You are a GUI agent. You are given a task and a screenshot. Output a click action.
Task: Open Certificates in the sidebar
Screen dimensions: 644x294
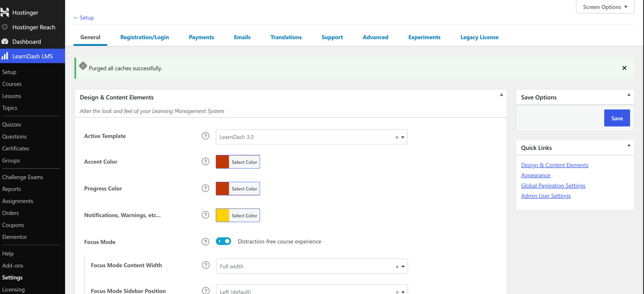[x=16, y=148]
